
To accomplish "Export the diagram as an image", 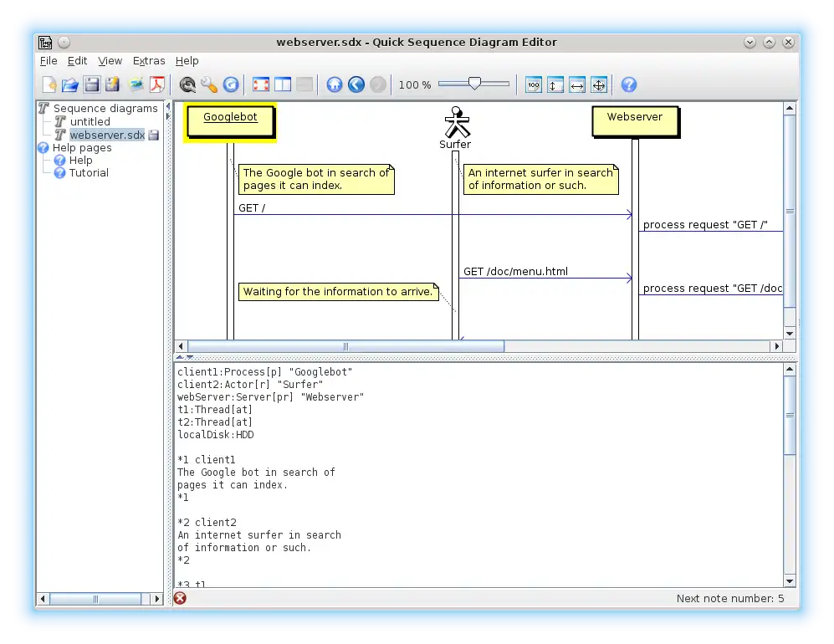I will coord(136,85).
